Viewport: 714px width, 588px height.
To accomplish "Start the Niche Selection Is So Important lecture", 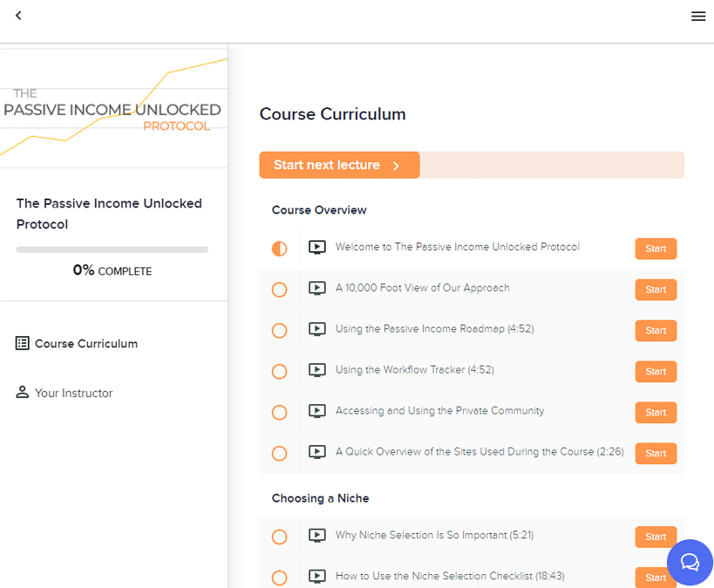I will click(656, 537).
